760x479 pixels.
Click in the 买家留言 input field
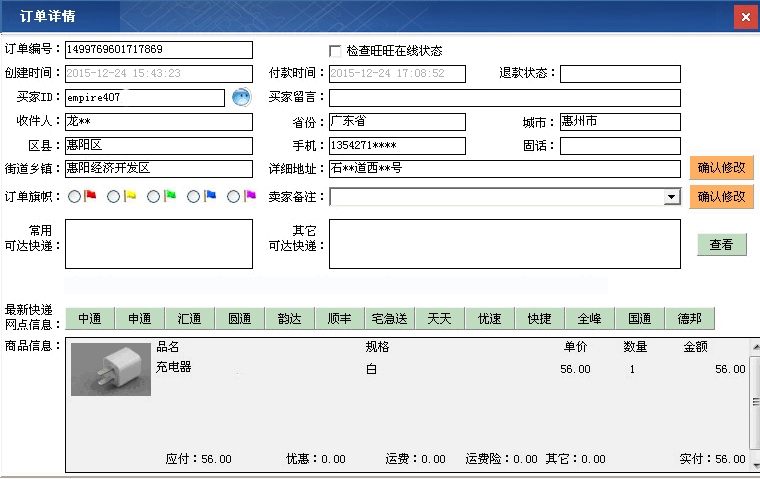click(x=504, y=98)
